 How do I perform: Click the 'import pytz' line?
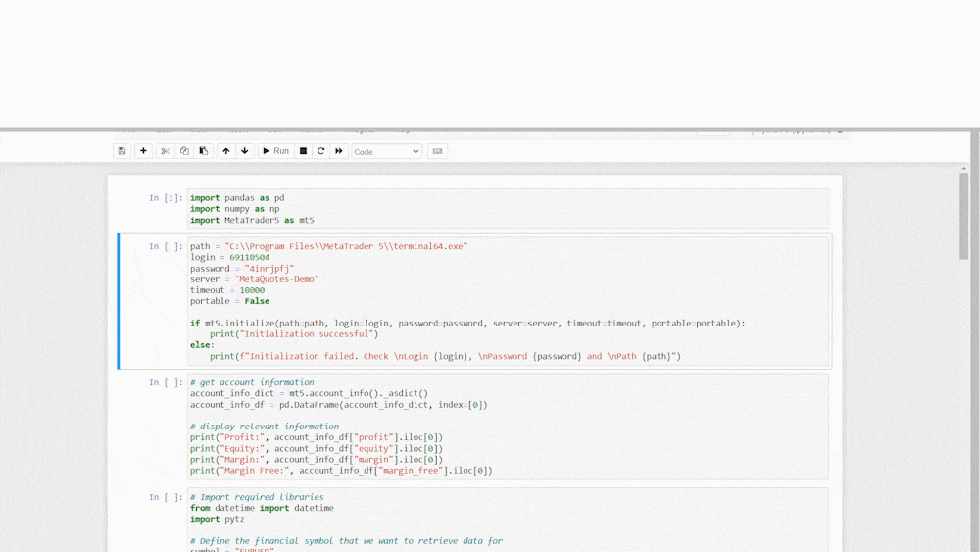point(218,520)
